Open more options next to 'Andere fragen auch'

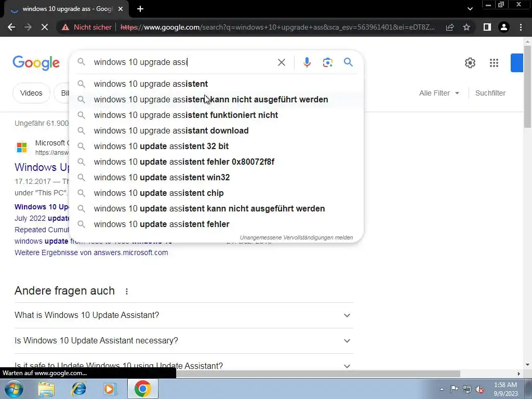click(127, 291)
